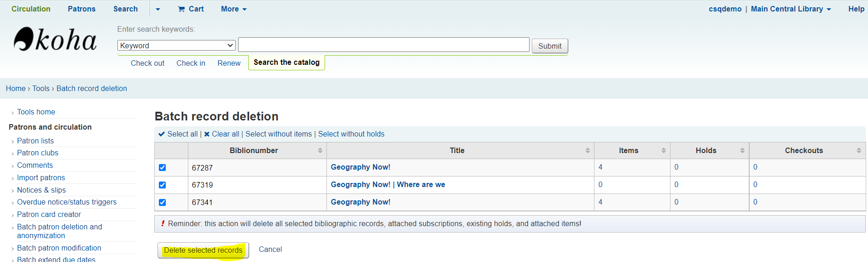Sort by Title column arrows
Image resolution: width=868 pixels, height=262 pixels.
(588, 151)
